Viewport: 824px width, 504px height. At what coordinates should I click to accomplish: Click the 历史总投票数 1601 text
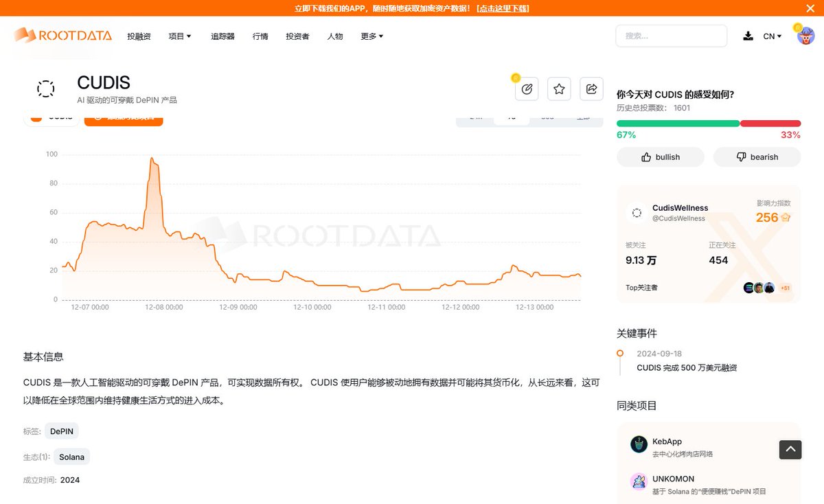(x=653, y=108)
